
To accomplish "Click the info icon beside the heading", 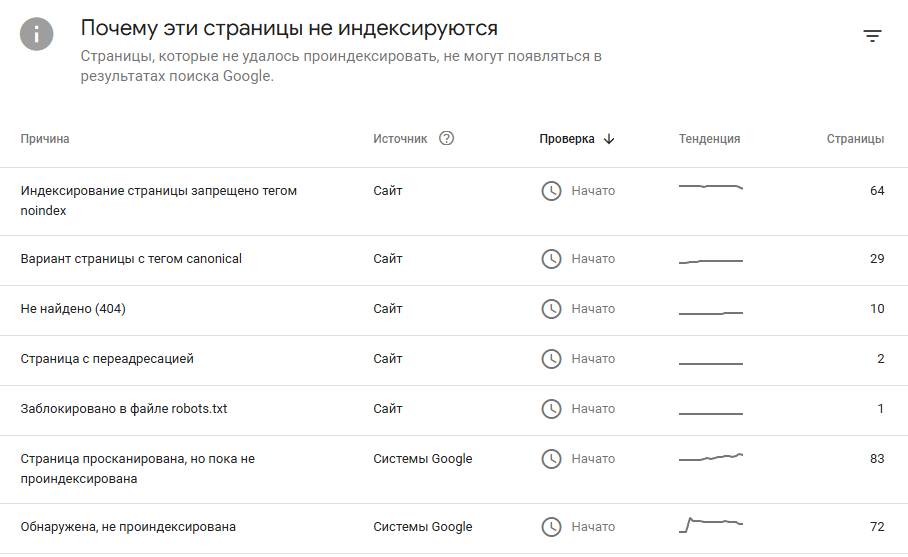I will tap(37, 35).
